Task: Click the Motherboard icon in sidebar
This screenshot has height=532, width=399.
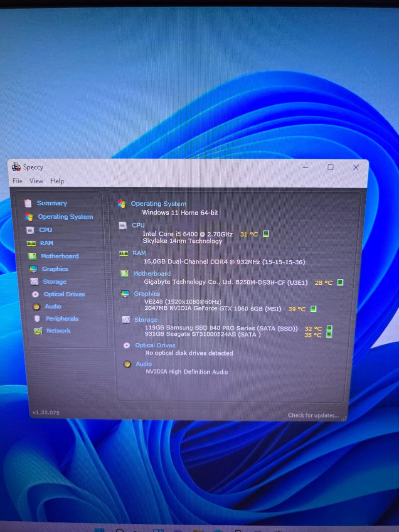Action: tap(32, 256)
